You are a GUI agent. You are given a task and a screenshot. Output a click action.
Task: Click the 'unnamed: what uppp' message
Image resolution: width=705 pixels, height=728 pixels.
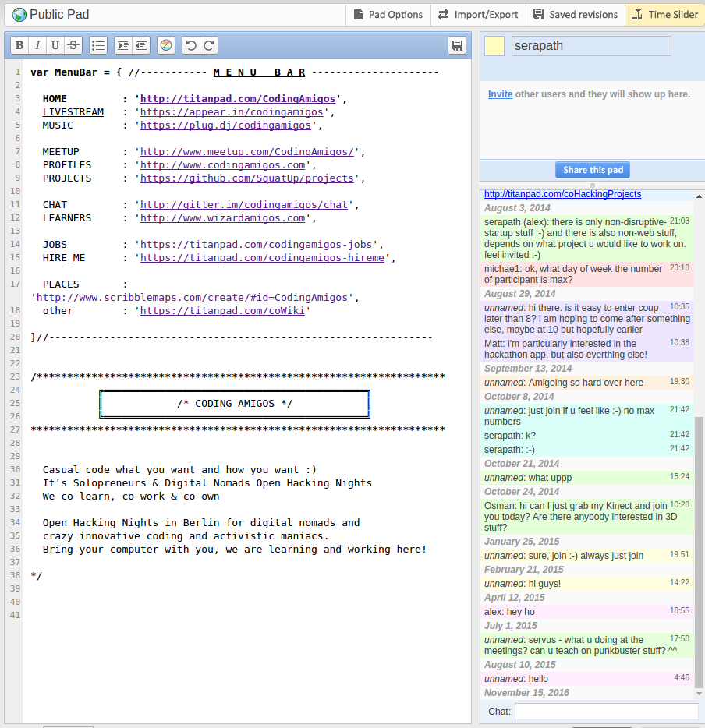(587, 477)
